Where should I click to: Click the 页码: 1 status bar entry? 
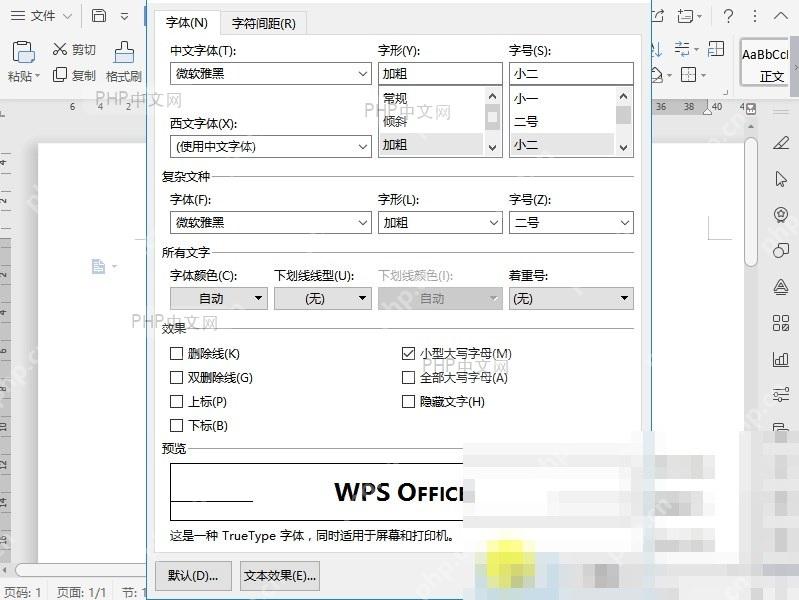(22, 592)
